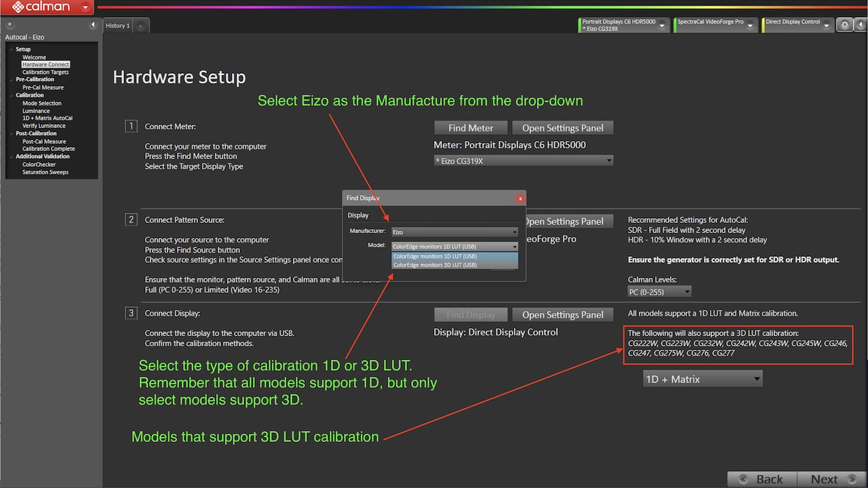Open the Post-Cal Measure step
The height and width of the screenshot is (488, 868).
click(44, 142)
